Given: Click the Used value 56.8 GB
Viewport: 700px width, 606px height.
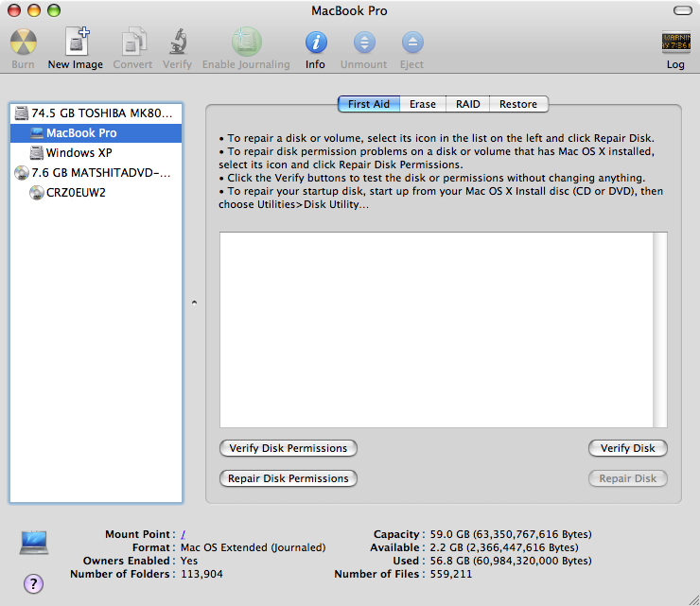Looking at the screenshot, I should click(511, 561).
